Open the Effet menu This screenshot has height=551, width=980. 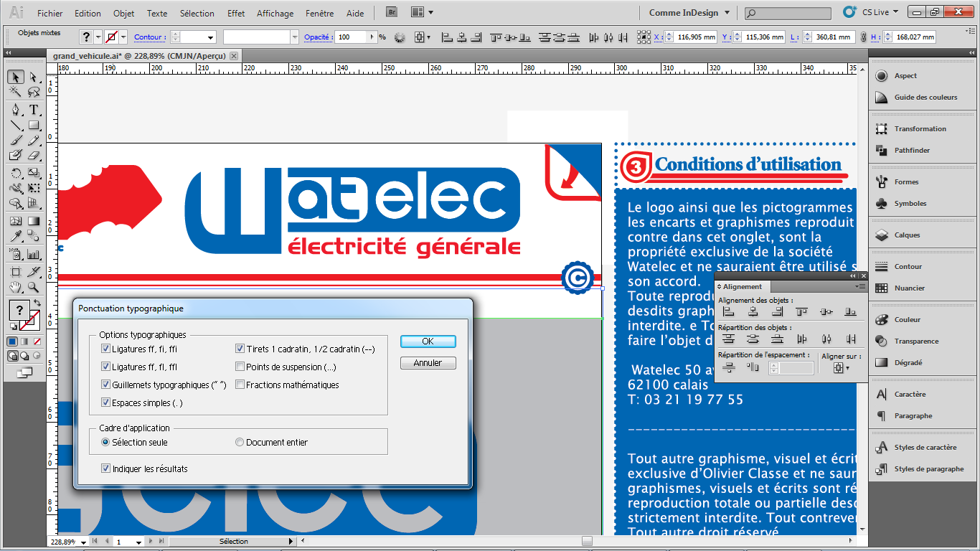coord(236,13)
